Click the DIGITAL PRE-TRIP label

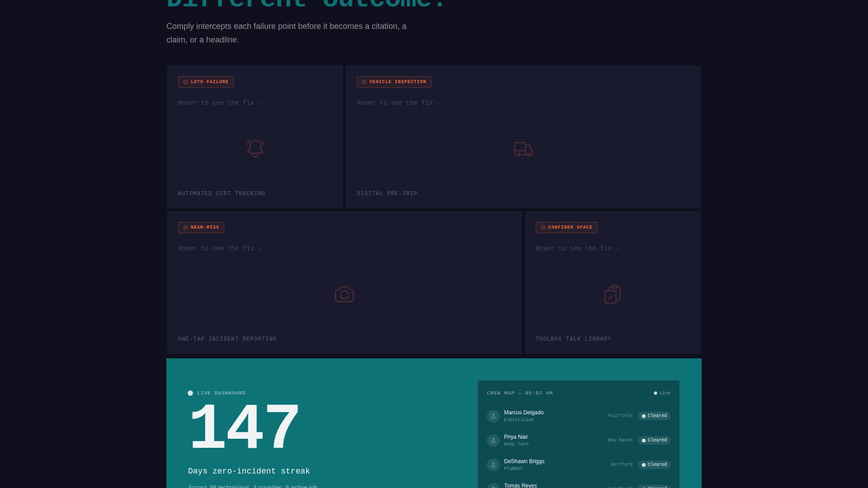coord(387,193)
